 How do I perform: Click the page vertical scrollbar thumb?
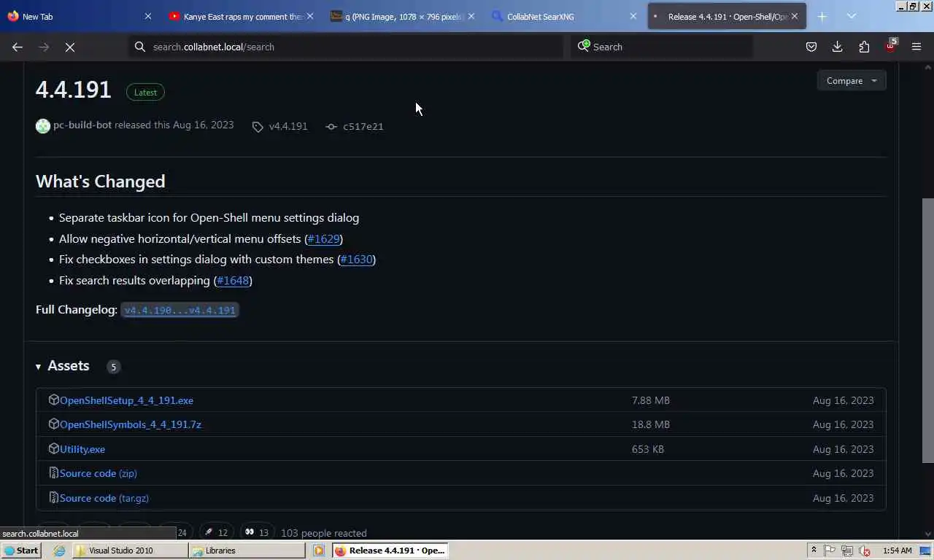(x=927, y=330)
